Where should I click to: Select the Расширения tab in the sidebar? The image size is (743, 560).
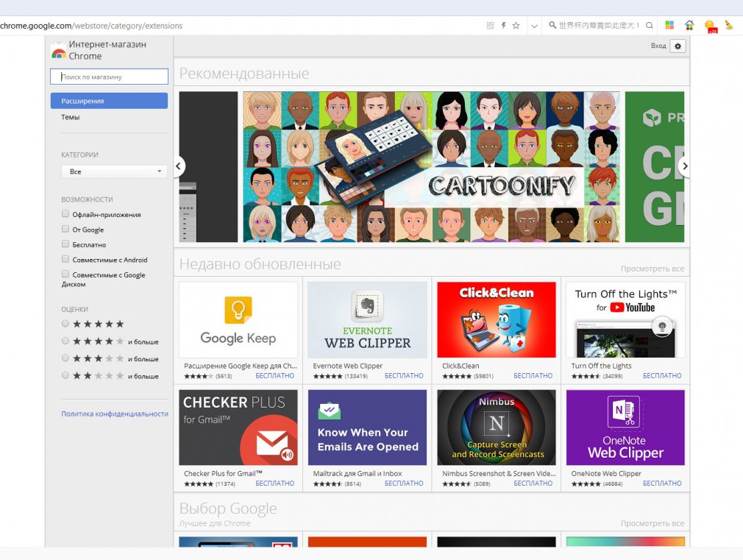click(109, 101)
